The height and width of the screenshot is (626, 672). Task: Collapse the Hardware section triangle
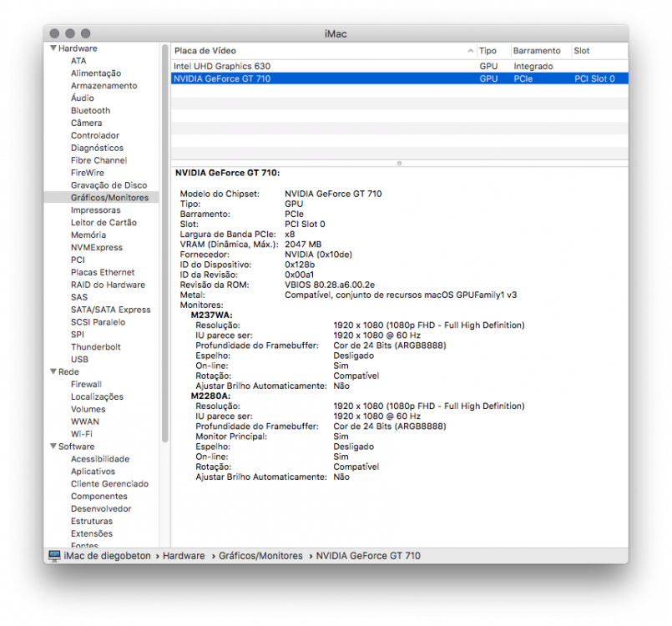[53, 48]
